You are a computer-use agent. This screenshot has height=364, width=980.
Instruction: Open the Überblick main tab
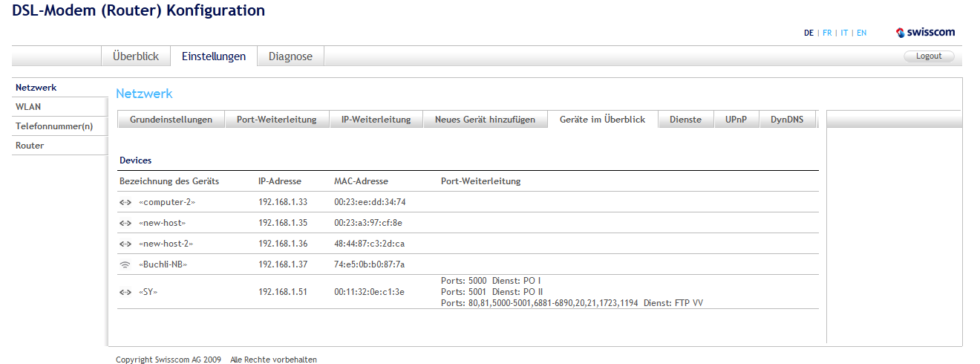pyautogui.click(x=136, y=56)
